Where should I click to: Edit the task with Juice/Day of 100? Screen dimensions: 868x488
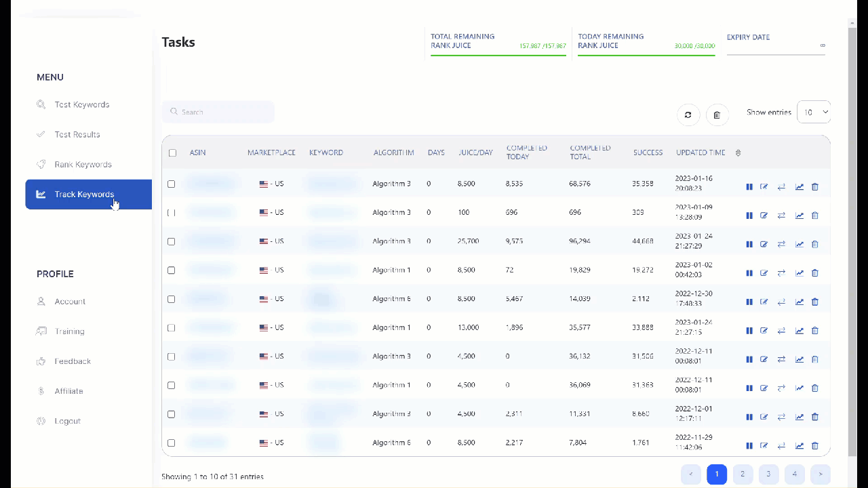764,216
